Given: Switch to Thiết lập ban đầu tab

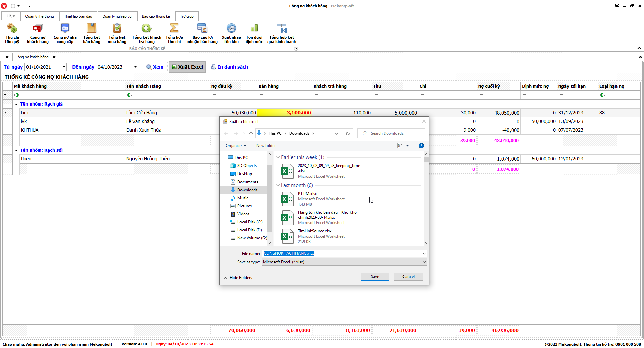Looking at the screenshot, I should (78, 16).
